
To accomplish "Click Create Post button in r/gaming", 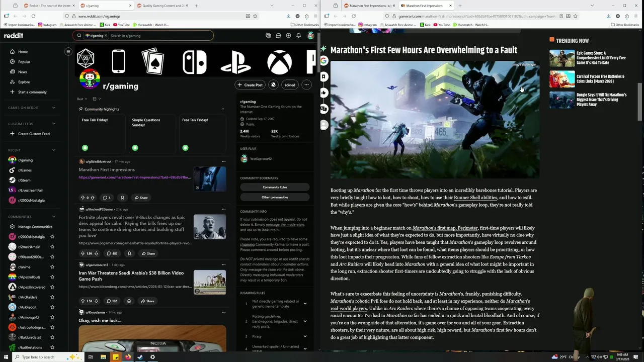I will pos(250,85).
